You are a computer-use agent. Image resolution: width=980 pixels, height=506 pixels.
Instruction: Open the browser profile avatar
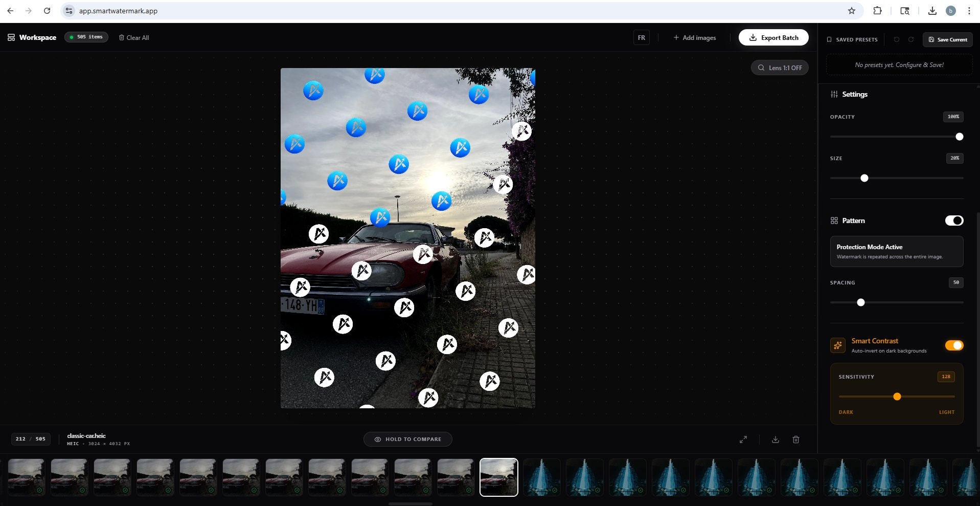pos(951,11)
